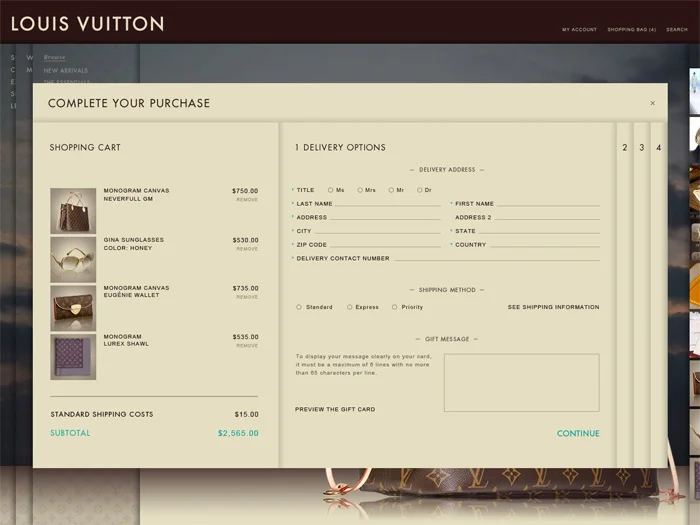Remove Monogram Lurex Shawl from cart
Screen dimensions: 700x525
pyautogui.click(x=247, y=346)
